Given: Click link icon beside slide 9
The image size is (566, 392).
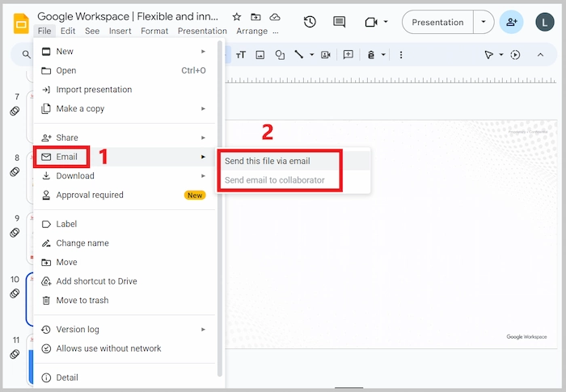Looking at the screenshot, I should tap(15, 233).
